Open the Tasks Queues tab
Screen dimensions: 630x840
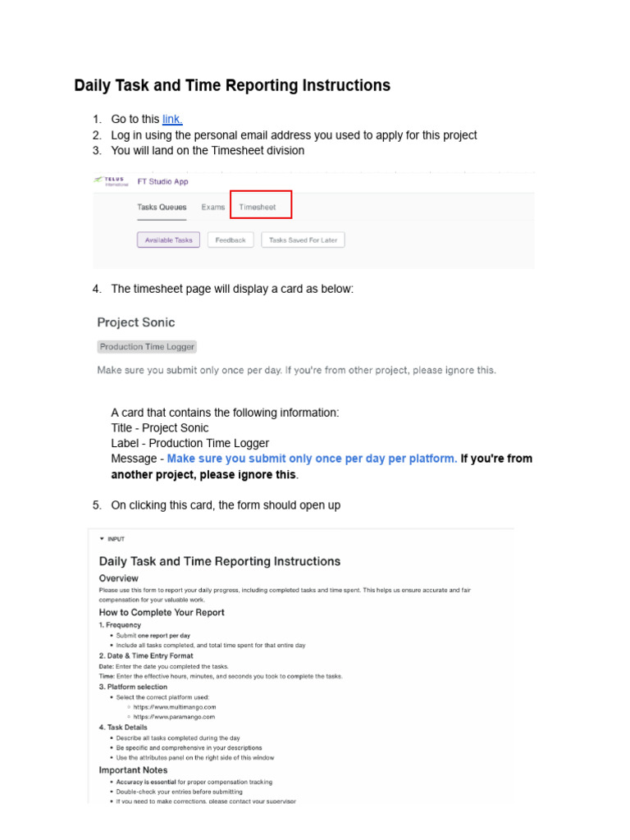(x=162, y=208)
